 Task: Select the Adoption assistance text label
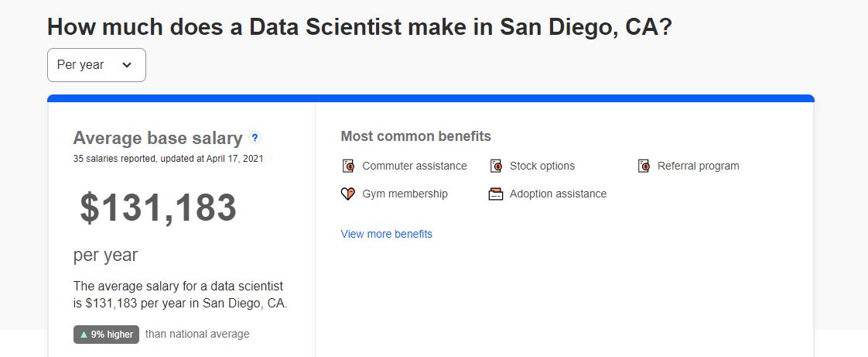(x=558, y=194)
